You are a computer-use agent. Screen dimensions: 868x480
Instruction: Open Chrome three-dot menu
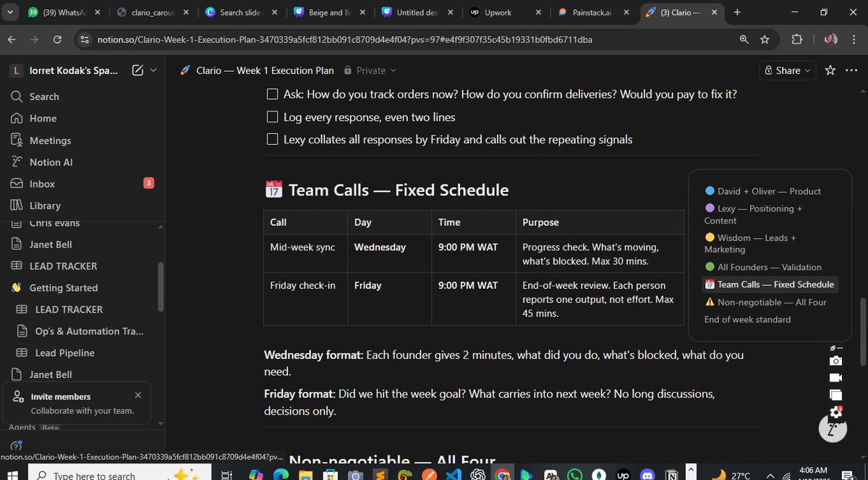[x=855, y=40]
